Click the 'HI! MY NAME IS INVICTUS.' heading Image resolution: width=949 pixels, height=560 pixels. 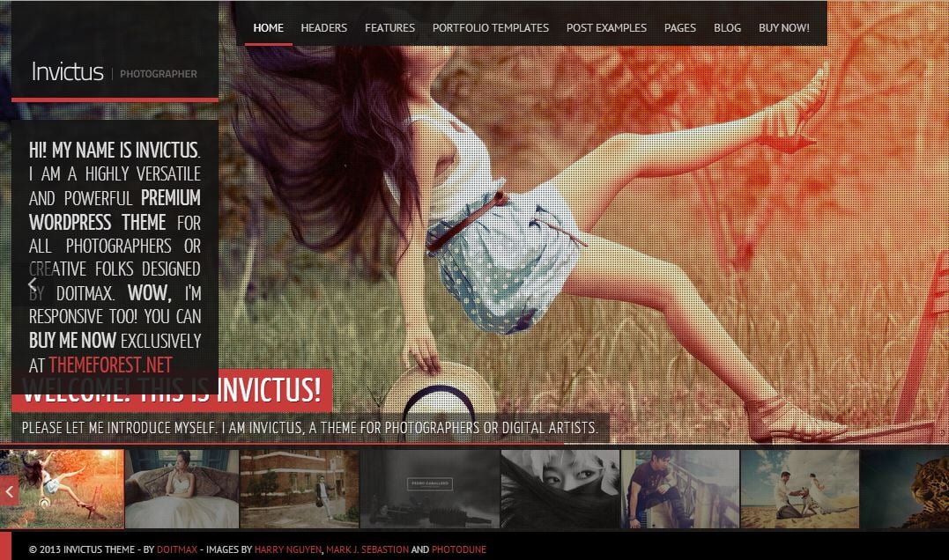click(x=115, y=150)
